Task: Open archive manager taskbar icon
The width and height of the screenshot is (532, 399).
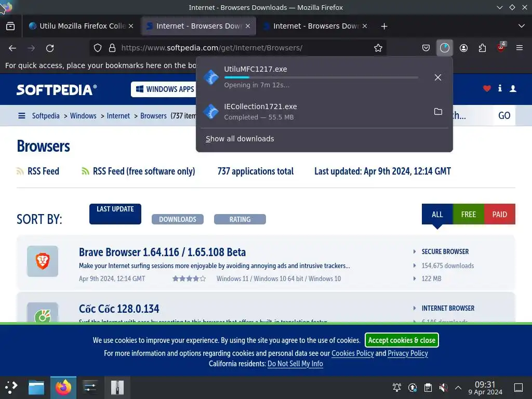Action: [x=117, y=388]
